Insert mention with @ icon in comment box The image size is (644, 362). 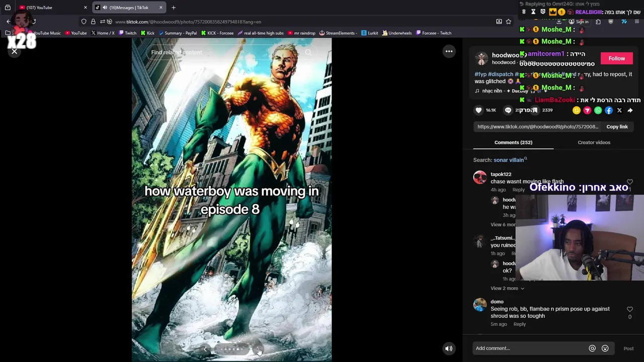pyautogui.click(x=592, y=348)
